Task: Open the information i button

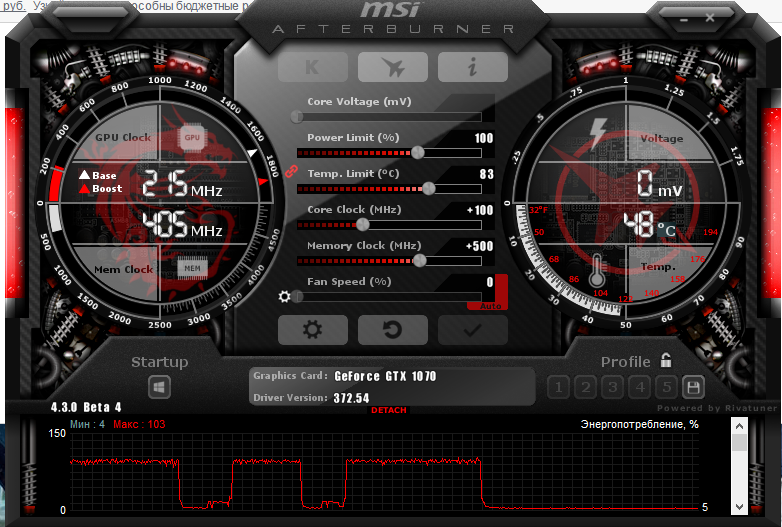Action: tap(472, 67)
